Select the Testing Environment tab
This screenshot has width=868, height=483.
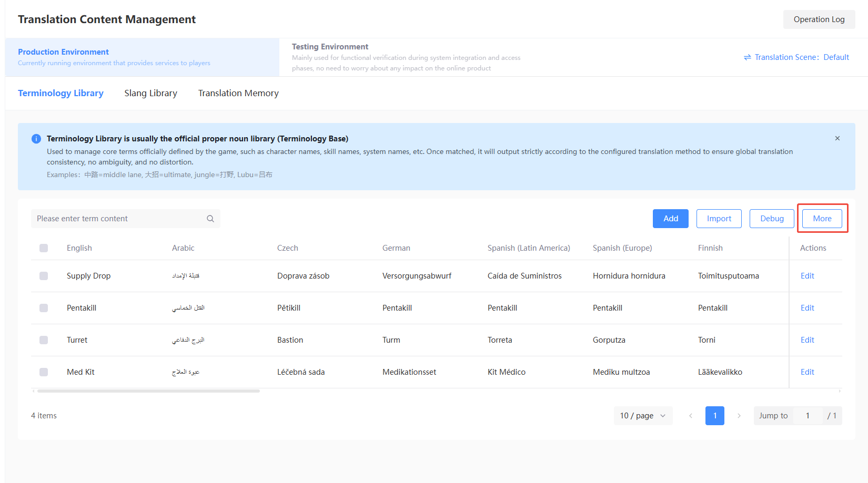(x=406, y=57)
